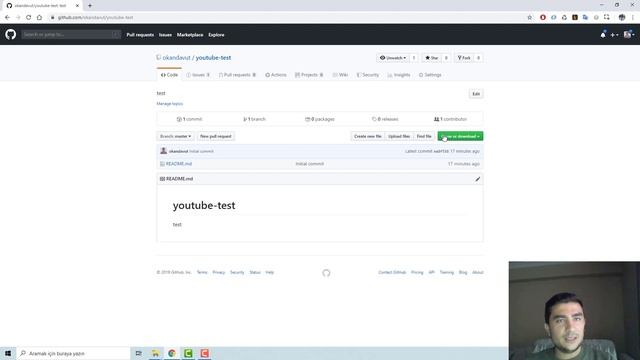Screen dimensions: 640x360
Task: Click the browser home icon
Action: coord(39,18)
